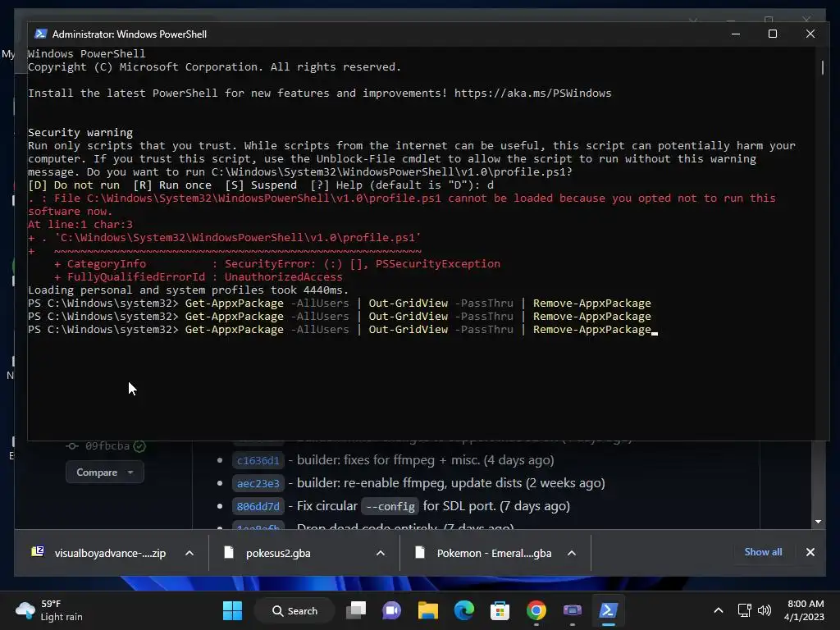Click Show all downloads
840x630 pixels.
[x=763, y=552]
